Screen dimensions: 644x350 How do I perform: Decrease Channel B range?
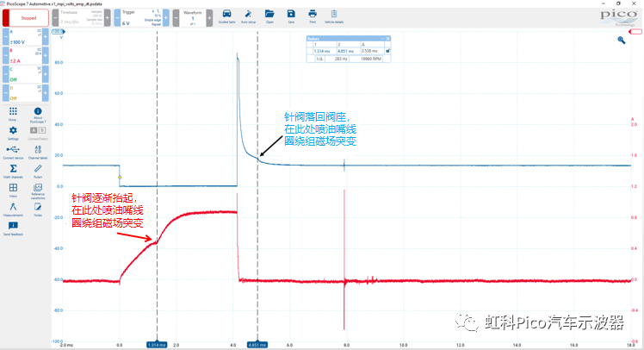click(6, 55)
